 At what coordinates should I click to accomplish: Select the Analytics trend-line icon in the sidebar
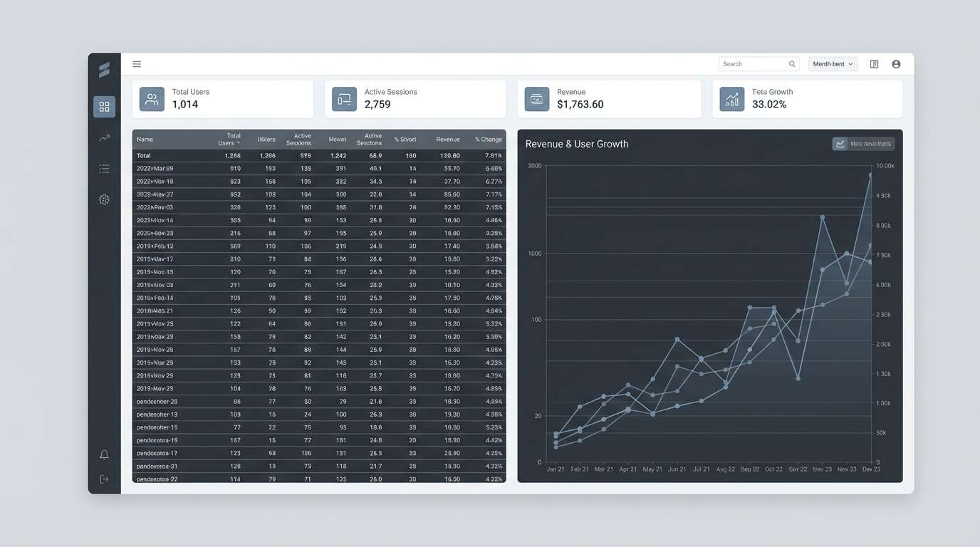click(x=104, y=139)
